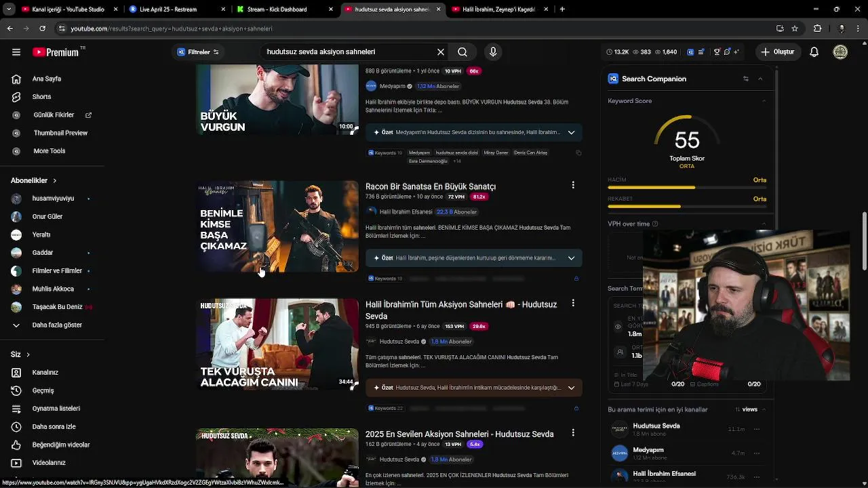
Task: Open husamviyuviyu subscription channel
Action: tap(52, 199)
